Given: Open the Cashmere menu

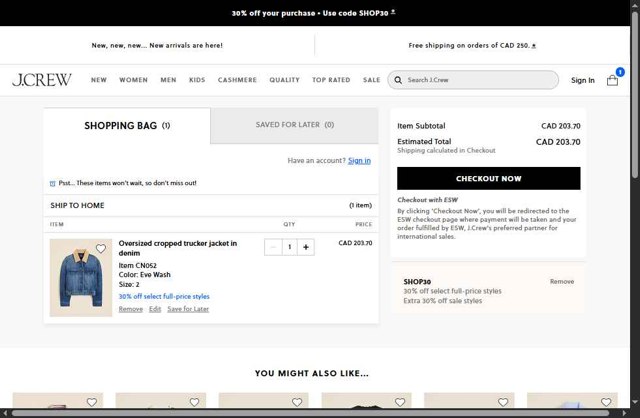Looking at the screenshot, I should pyautogui.click(x=237, y=80).
